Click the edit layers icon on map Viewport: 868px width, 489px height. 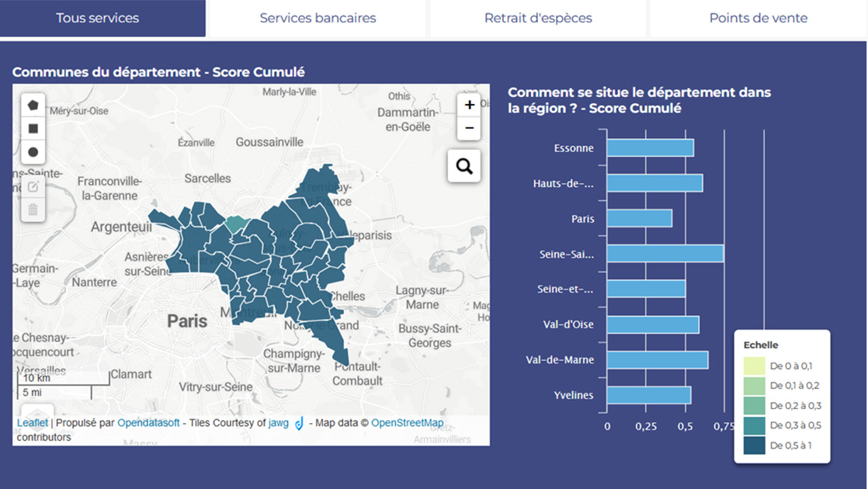point(33,186)
